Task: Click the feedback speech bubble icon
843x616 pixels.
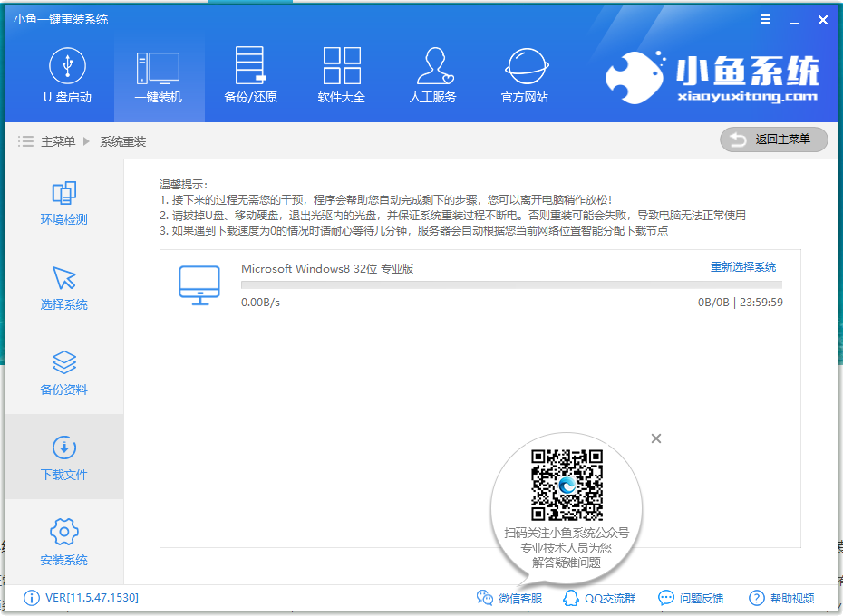Action: click(666, 598)
